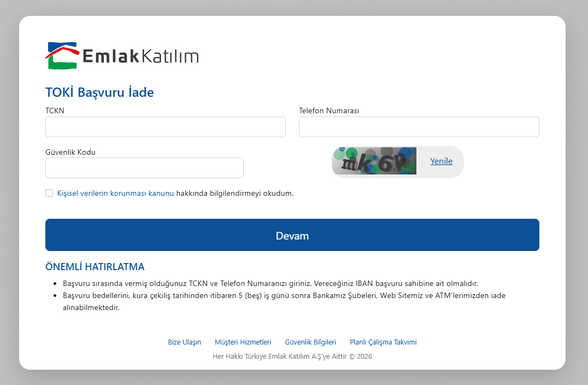Click the TOKİ Başvuru İade heading
Image resolution: width=588 pixels, height=385 pixels.
[99, 92]
